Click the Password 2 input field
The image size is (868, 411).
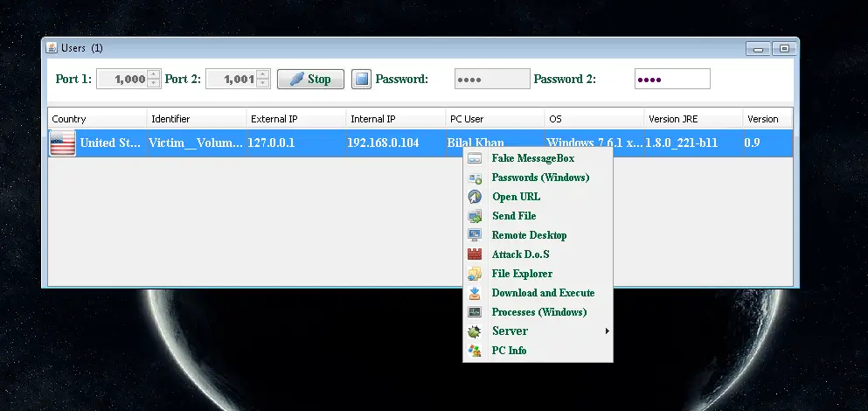tap(672, 80)
